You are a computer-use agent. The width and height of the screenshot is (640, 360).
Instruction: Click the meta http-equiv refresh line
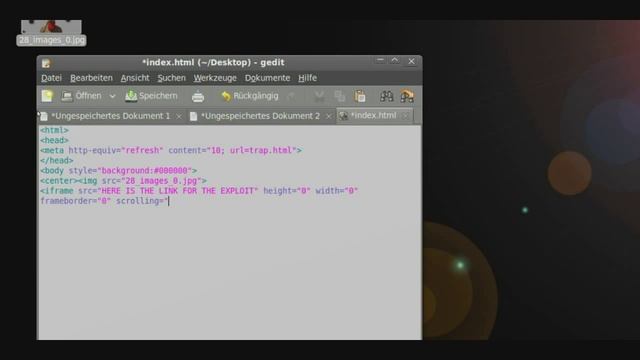pos(171,151)
